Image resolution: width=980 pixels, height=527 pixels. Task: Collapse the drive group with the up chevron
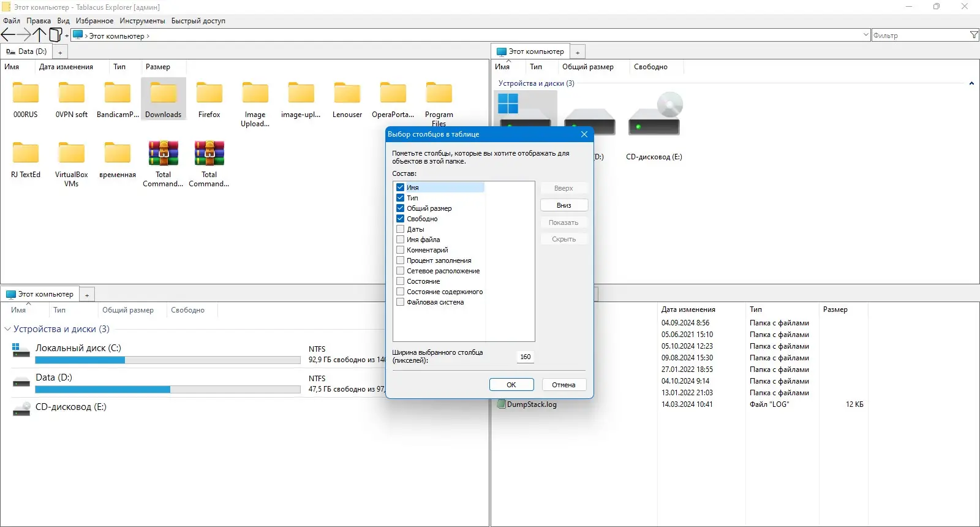click(971, 83)
